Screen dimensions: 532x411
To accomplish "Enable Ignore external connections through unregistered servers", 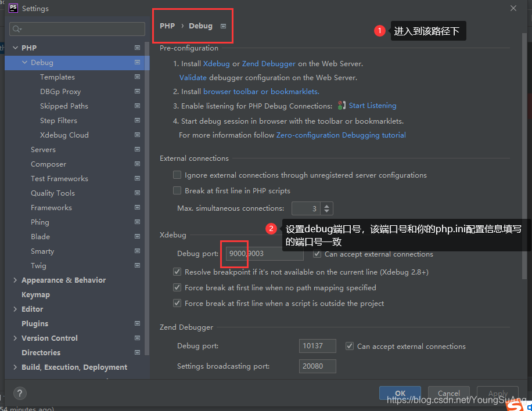I will point(177,175).
